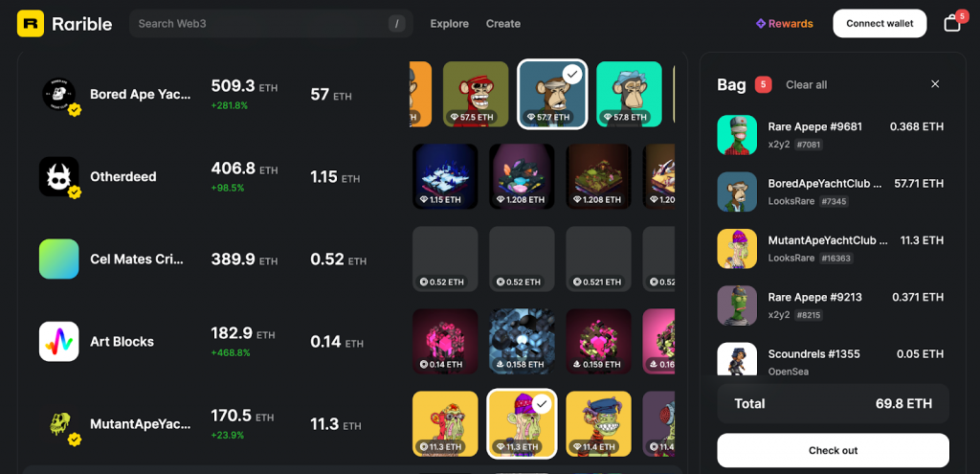Click the MutantApeYachtClub skull logo icon
This screenshot has height=474, width=980.
(58, 424)
